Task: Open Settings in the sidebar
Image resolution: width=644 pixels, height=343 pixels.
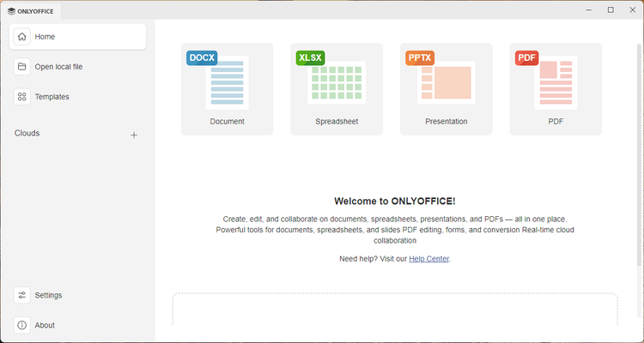Action: pyautogui.click(x=77, y=295)
